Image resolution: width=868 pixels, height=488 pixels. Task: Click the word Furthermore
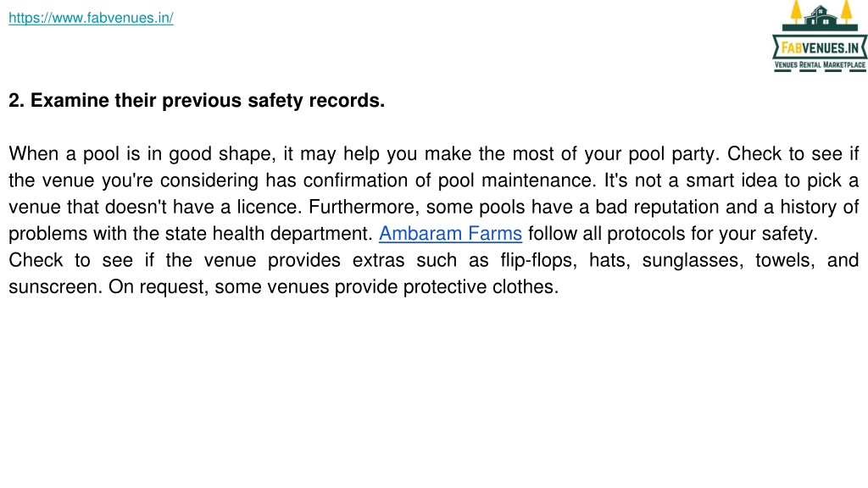coord(364,207)
